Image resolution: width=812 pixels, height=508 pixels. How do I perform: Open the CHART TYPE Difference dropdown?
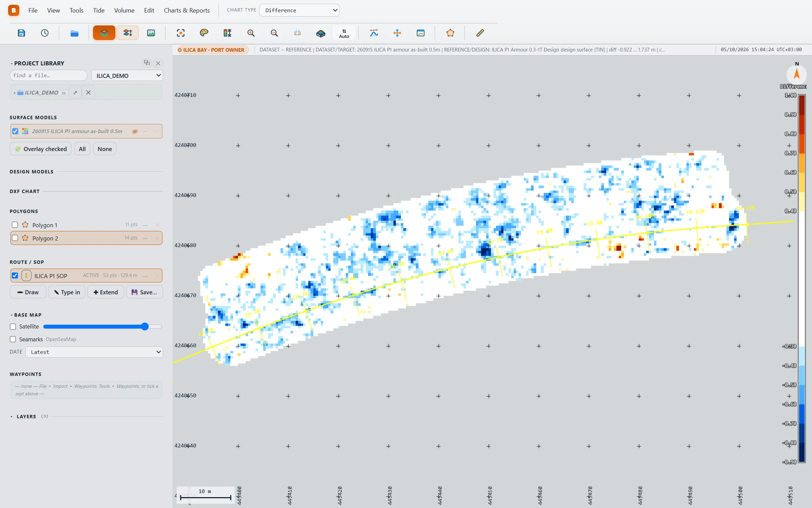(x=299, y=10)
